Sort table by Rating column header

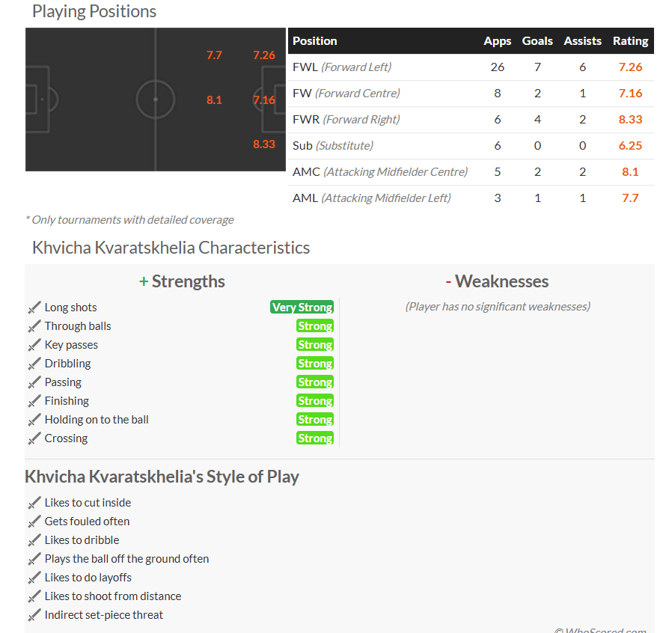[630, 40]
